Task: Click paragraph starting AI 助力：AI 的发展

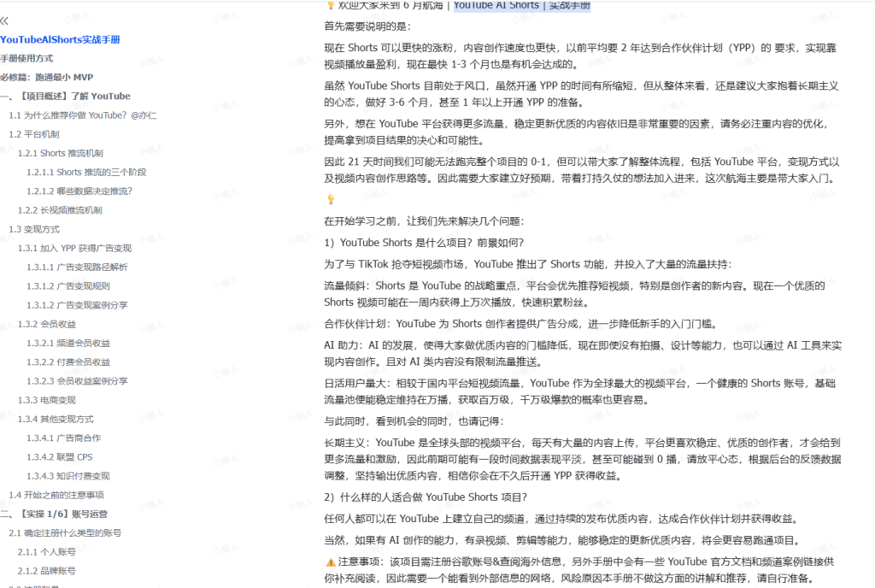Action: tap(583, 354)
